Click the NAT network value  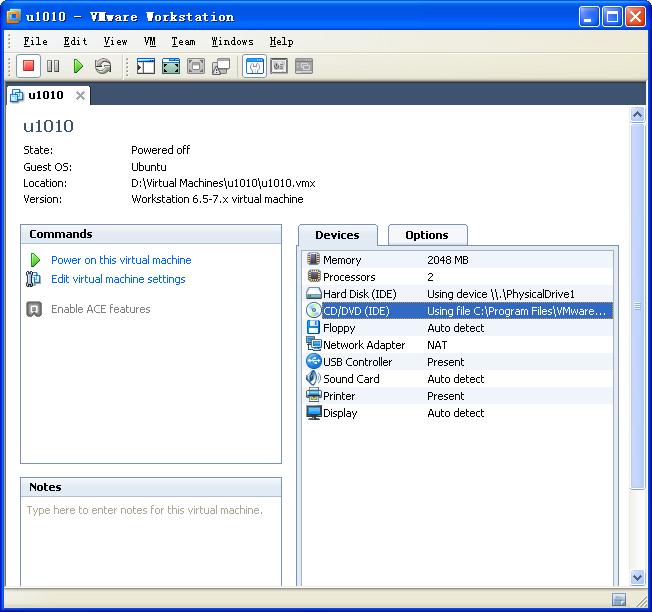click(x=437, y=345)
